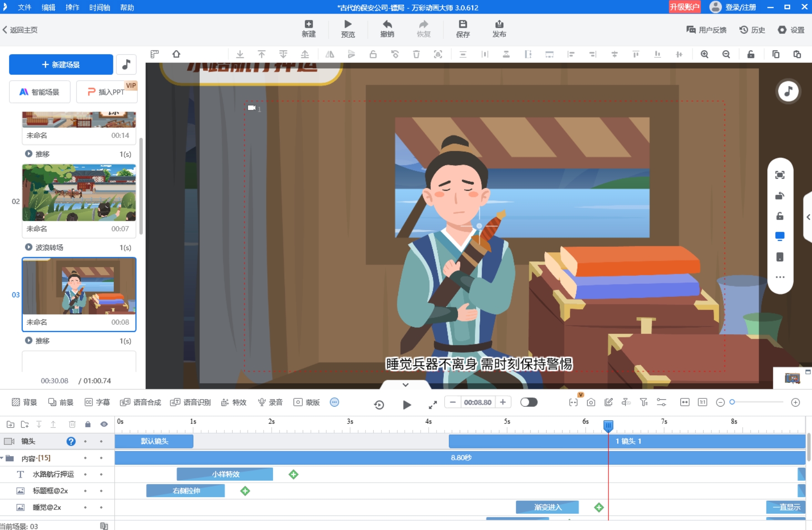Expand the right side panel arrow
The width and height of the screenshot is (812, 530).
pyautogui.click(x=808, y=217)
